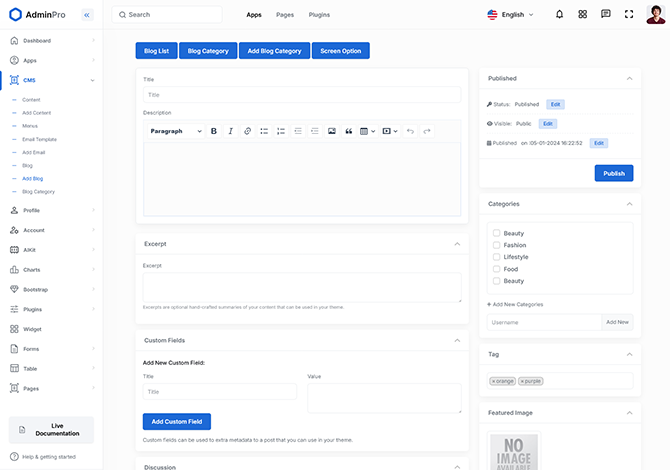Tick the Lifestyle category checkbox
670x470 pixels.
(497, 257)
